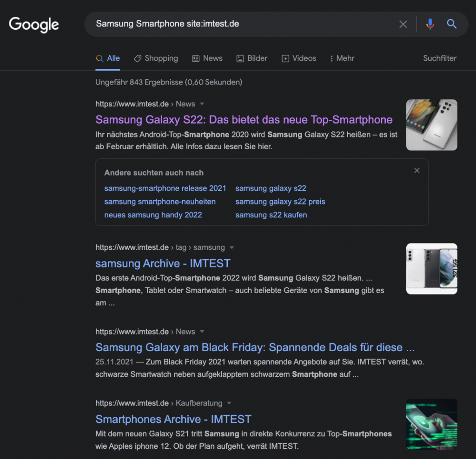Expand dropdown arrow next to first result URL
Viewport: 476px width, 459px height.
coord(202,104)
